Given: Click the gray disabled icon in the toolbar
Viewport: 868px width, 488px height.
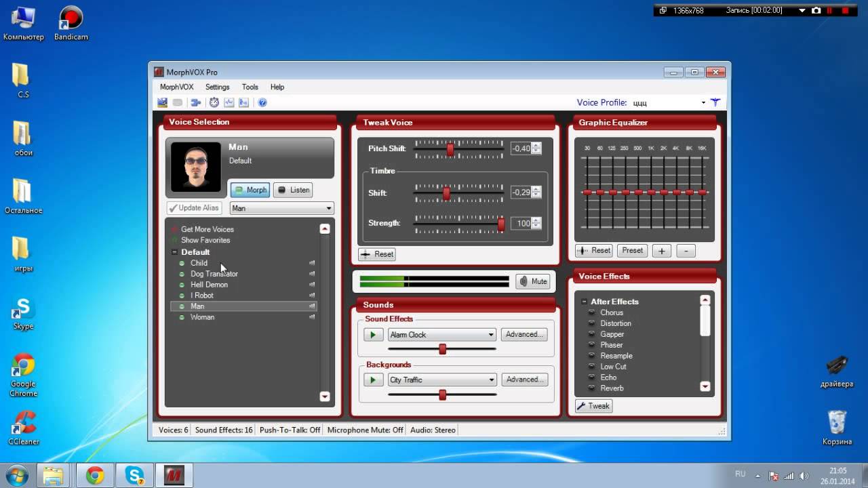Looking at the screenshot, I should 178,102.
